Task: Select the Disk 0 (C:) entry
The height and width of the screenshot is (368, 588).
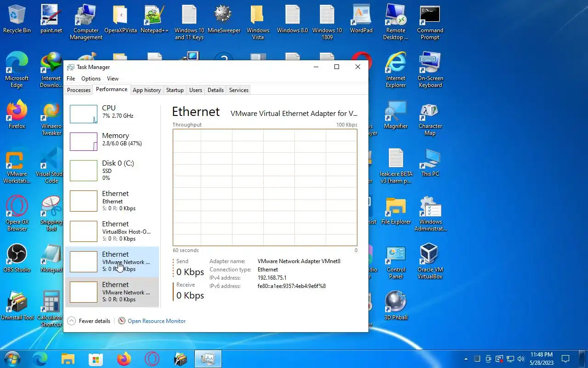Action: 112,170
